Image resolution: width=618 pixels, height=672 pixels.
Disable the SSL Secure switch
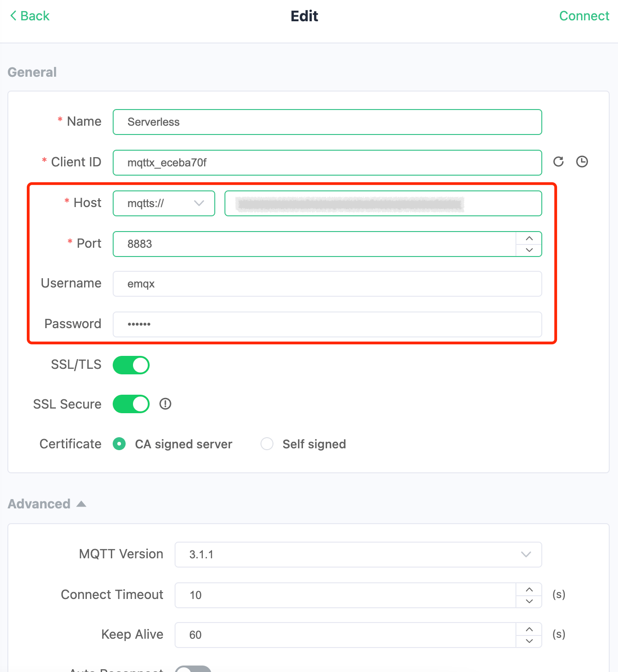coord(131,404)
